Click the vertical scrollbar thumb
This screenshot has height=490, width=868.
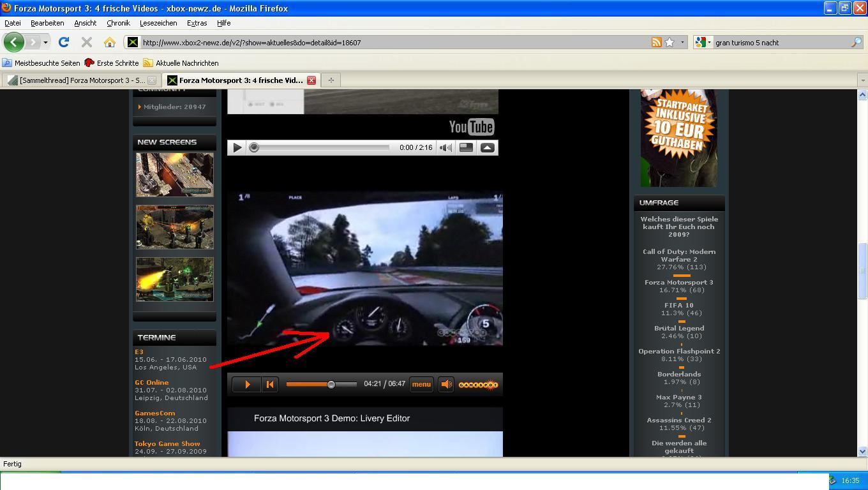click(862, 270)
